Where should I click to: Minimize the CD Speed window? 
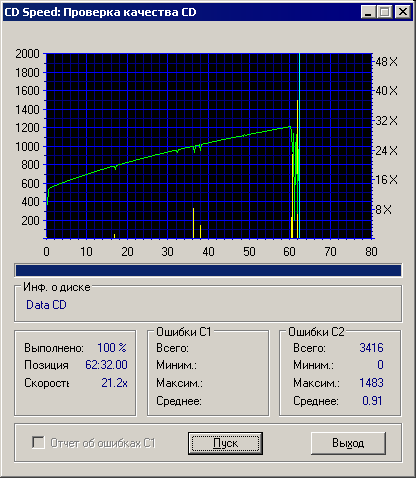[x=368, y=12]
